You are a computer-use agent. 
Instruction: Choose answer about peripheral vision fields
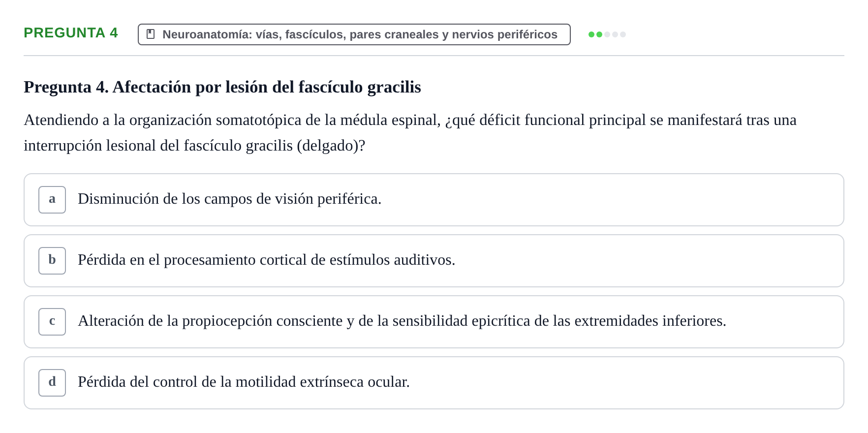point(434,200)
